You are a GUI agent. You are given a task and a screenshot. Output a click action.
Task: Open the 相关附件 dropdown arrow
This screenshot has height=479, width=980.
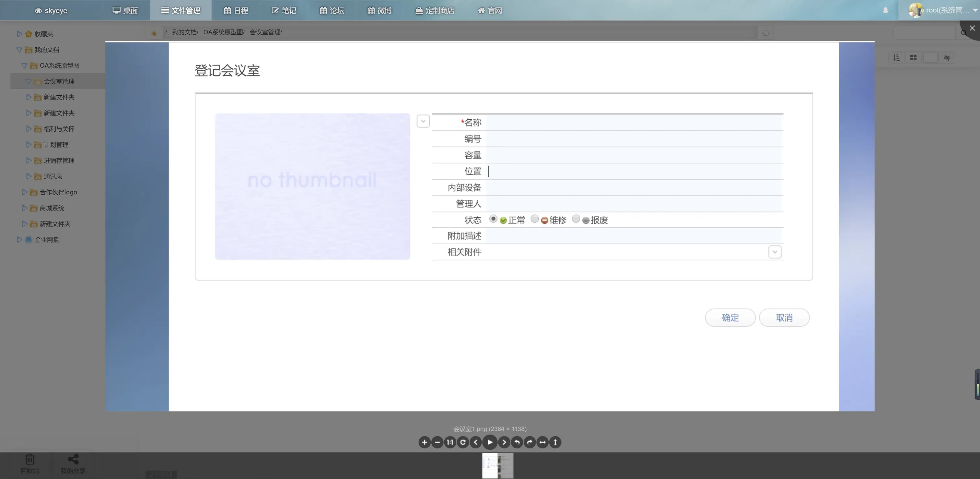tap(775, 252)
